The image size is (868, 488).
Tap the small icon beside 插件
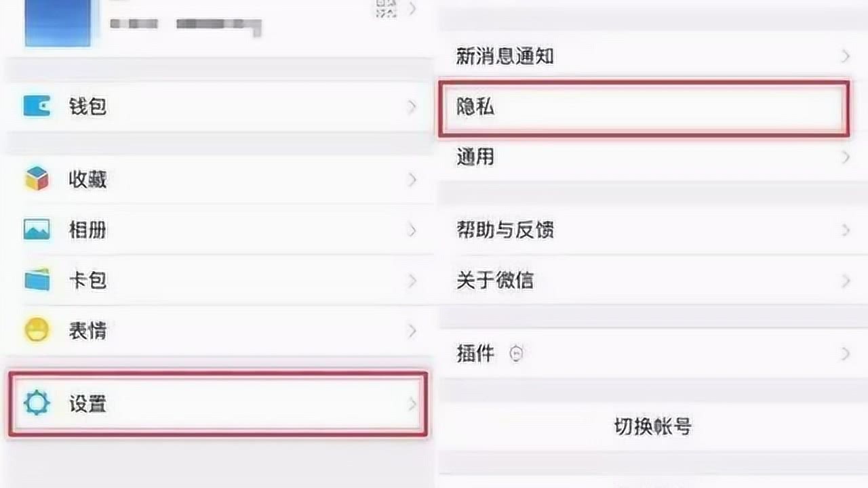pos(517,353)
